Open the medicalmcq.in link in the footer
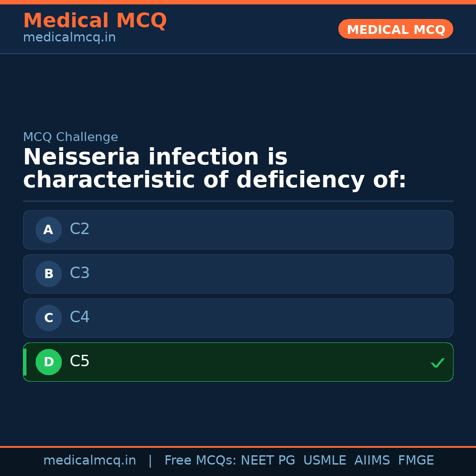Image resolution: width=476 pixels, height=476 pixels. click(x=89, y=461)
